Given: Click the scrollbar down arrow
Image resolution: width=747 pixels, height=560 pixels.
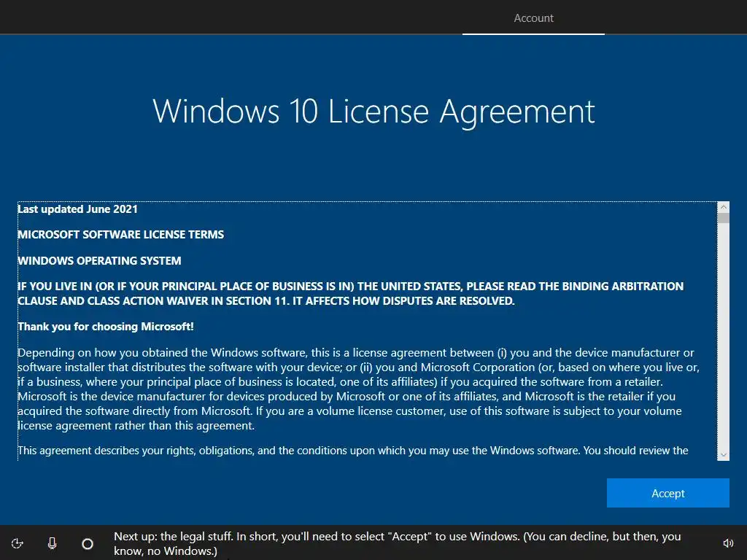Looking at the screenshot, I should [x=723, y=455].
